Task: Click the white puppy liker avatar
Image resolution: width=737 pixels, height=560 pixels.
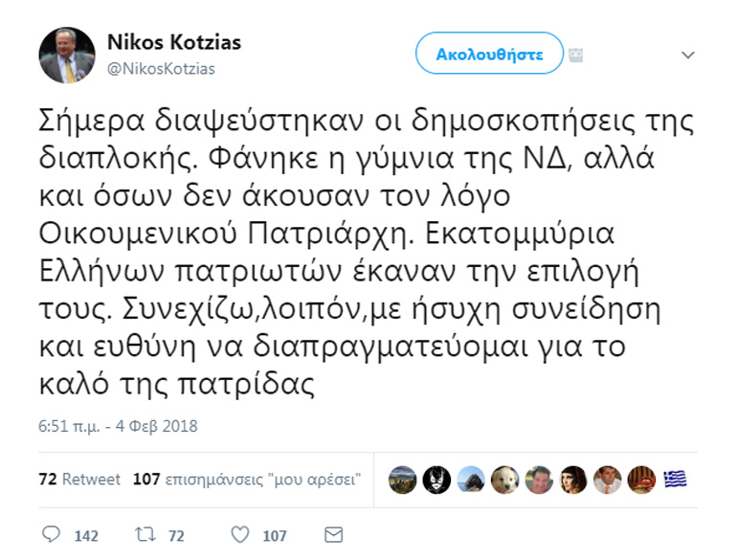Action: pos(504,480)
